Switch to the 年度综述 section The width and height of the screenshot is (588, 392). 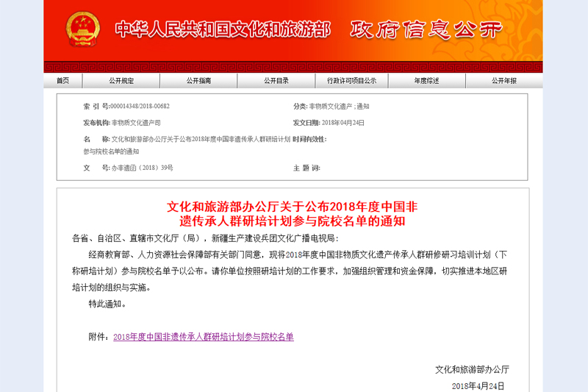(x=426, y=81)
